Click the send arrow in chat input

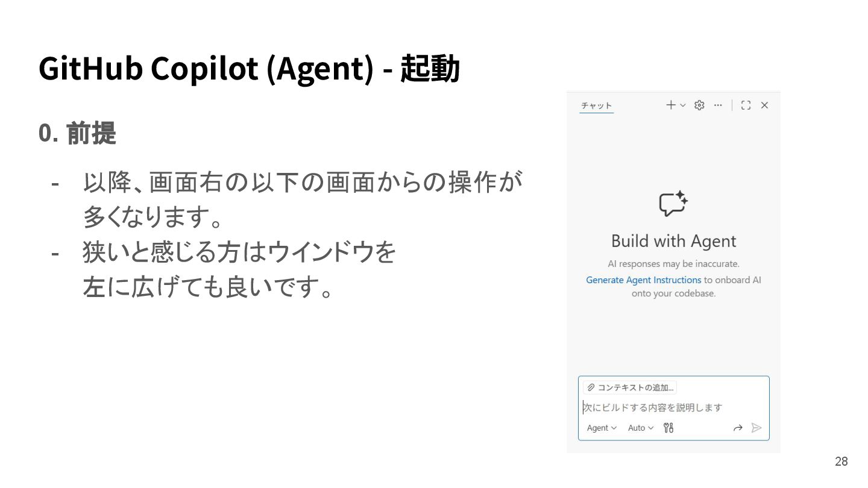click(x=756, y=428)
